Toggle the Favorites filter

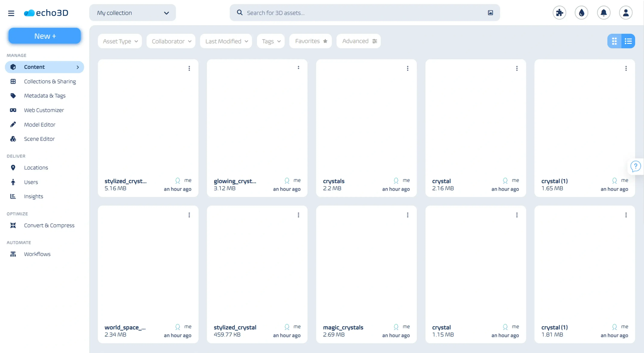tap(310, 41)
